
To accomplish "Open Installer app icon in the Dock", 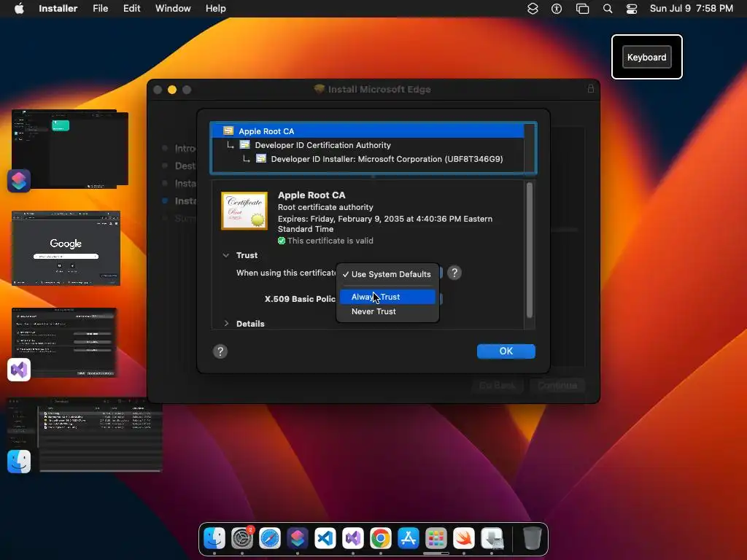I will (492, 539).
